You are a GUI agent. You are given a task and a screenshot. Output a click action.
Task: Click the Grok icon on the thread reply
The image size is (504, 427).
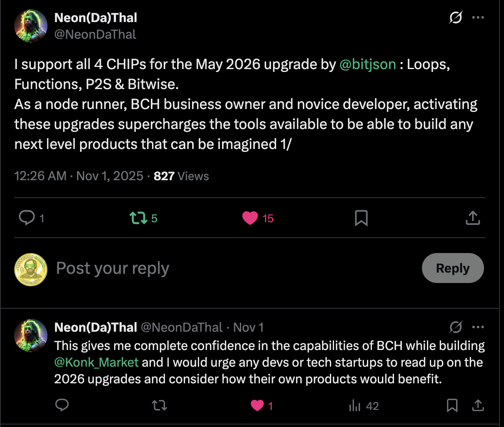coord(456,327)
